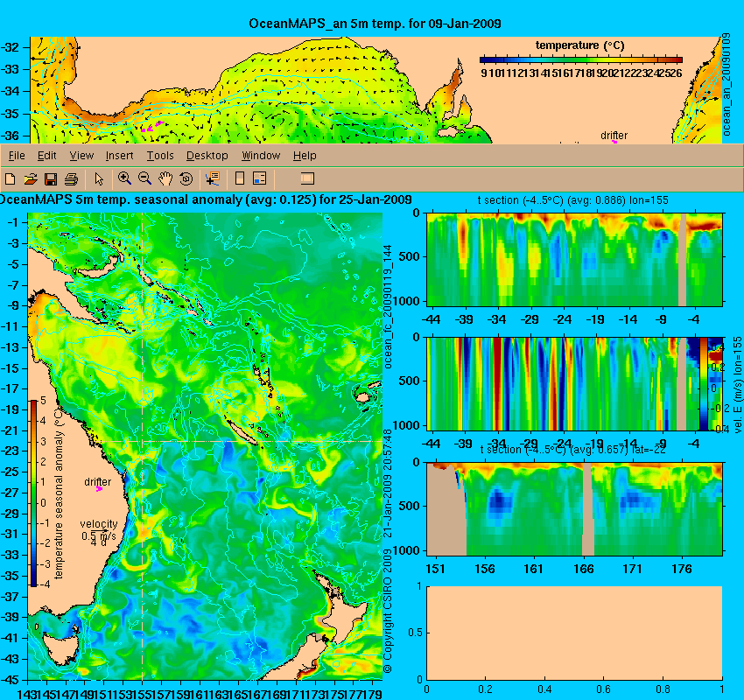This screenshot has width=744, height=700.
Task: Click the 't section' title with lon=155
Action: [x=572, y=200]
